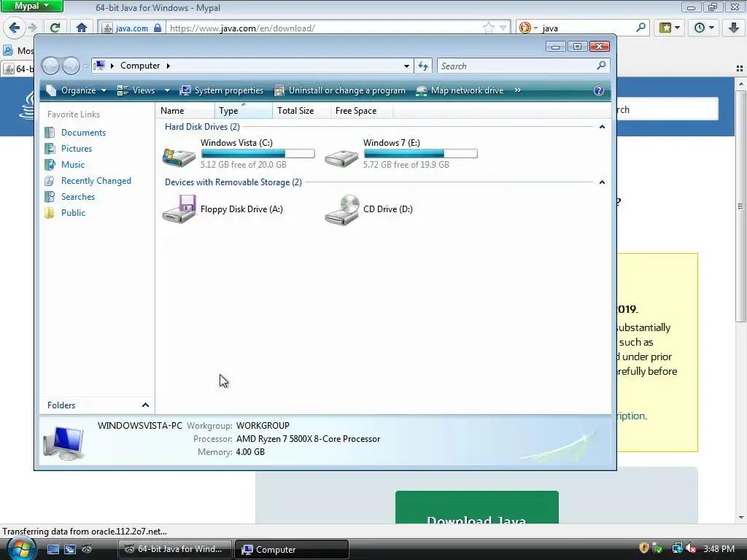Open Pictures in Favorite Links

pos(76,149)
